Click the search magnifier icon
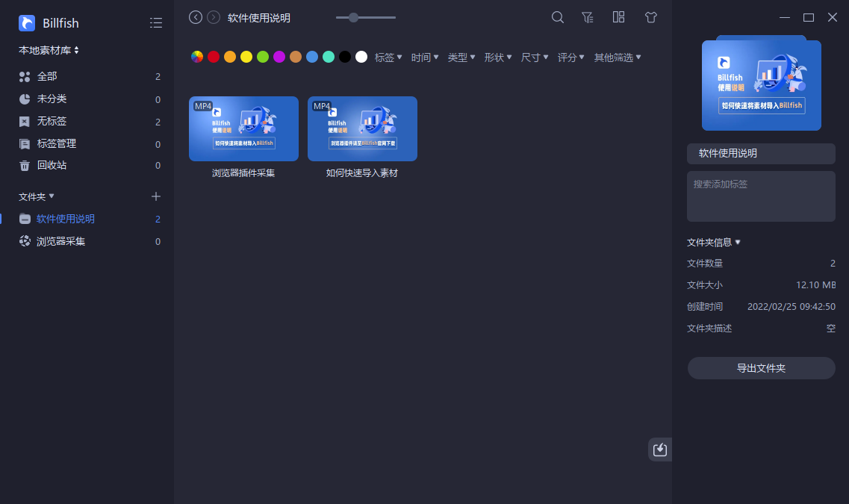This screenshot has width=849, height=504. (557, 17)
